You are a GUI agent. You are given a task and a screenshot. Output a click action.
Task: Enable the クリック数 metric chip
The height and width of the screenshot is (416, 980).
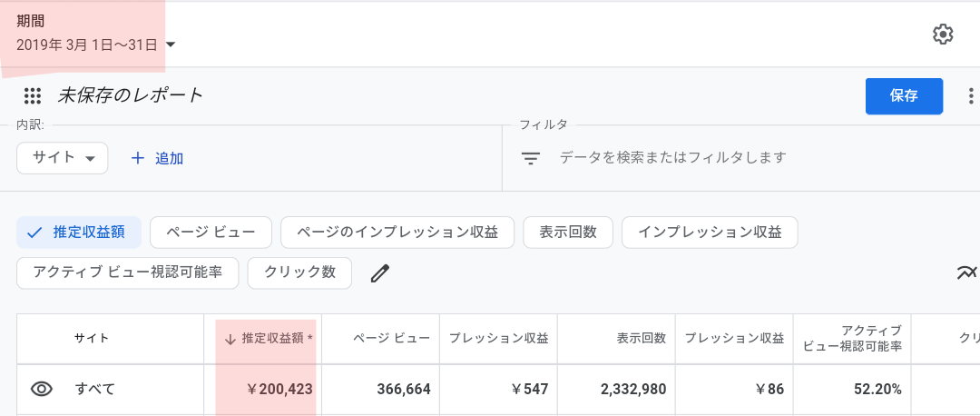300,272
